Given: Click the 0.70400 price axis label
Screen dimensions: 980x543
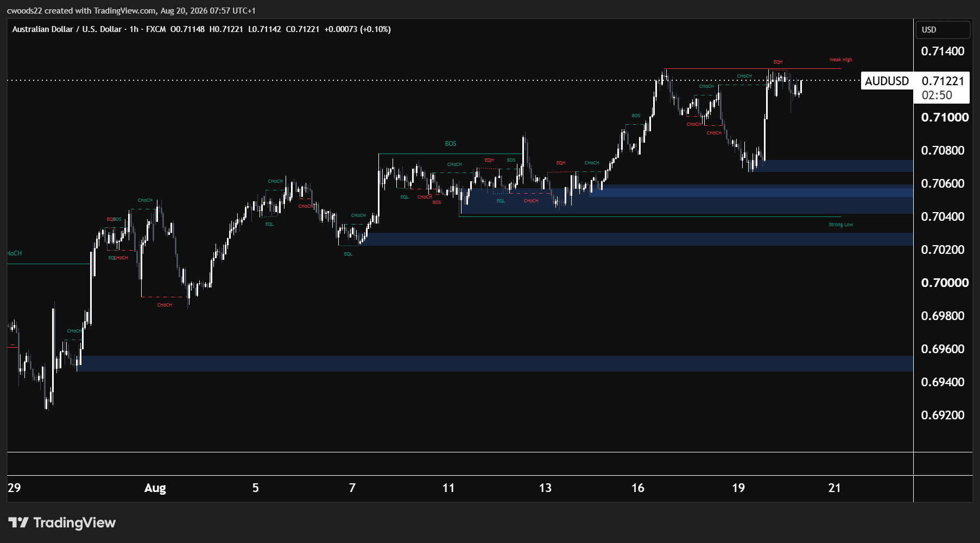Looking at the screenshot, I should 943,217.
